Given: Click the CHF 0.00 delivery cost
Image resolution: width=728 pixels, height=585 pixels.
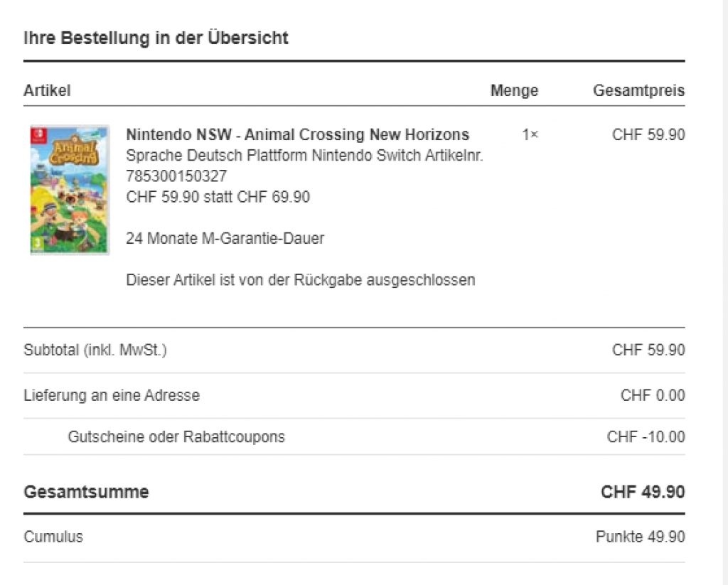Looking at the screenshot, I should tap(652, 395).
